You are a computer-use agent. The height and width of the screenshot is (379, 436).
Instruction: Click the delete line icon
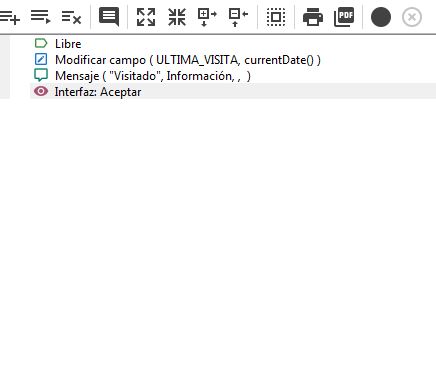[71, 17]
